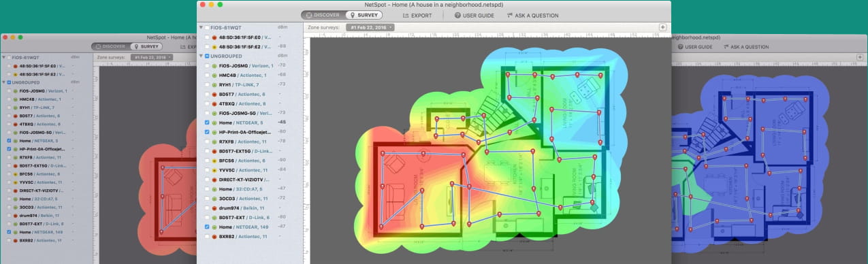Image resolution: width=868 pixels, height=264 pixels.
Task: Click the green signal icon for RYH1
Action: (214, 84)
